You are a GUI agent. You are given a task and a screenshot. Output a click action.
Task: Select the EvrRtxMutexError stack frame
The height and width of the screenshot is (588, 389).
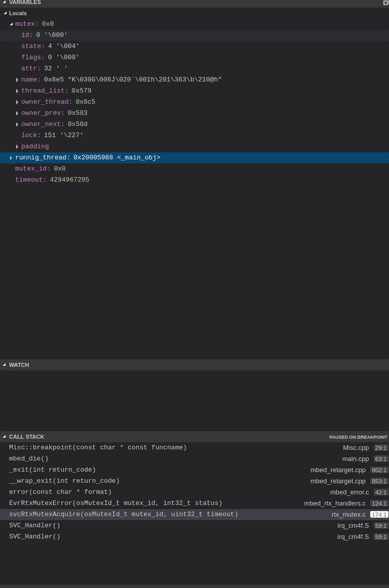click(x=194, y=503)
